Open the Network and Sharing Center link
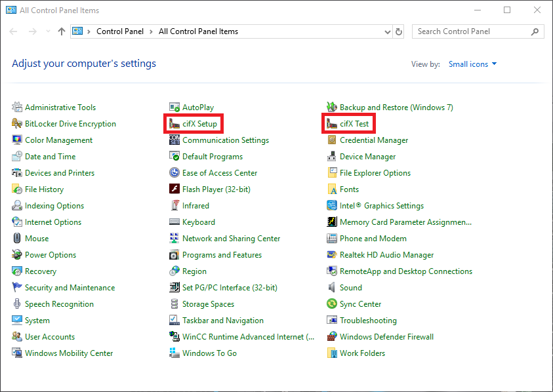 tap(231, 239)
